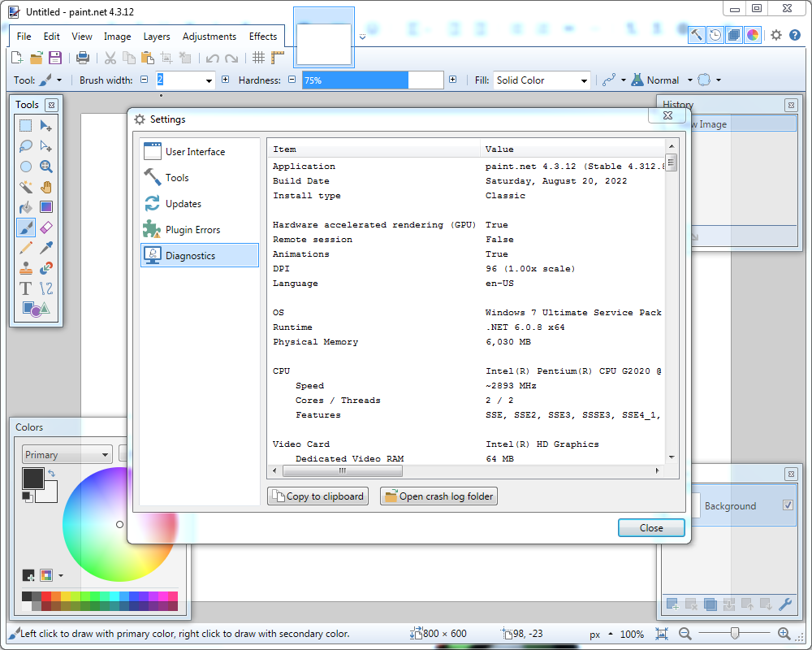Select the Pencil tool
812x650 pixels.
pos(25,248)
